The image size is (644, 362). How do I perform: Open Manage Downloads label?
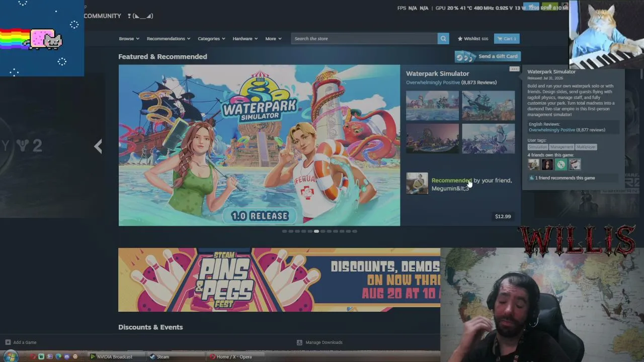click(x=324, y=342)
